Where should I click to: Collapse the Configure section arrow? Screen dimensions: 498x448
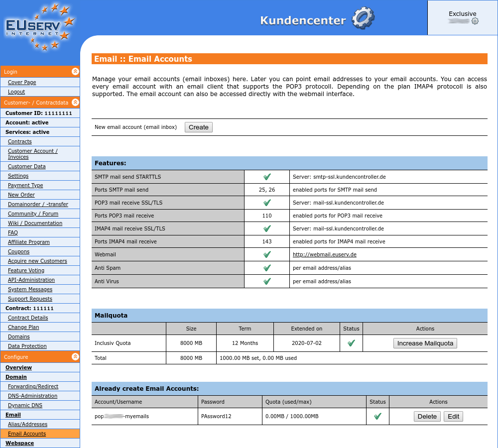pyautogui.click(x=75, y=356)
